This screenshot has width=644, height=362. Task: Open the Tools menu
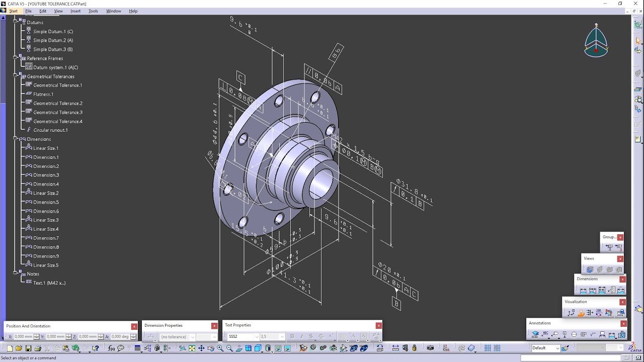pyautogui.click(x=93, y=11)
